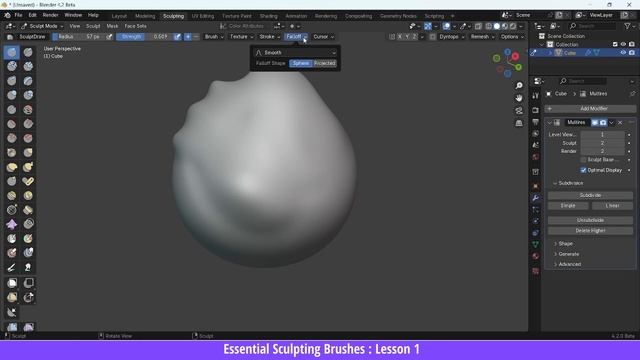Switch to the Modeling workspace tab
640x360 pixels.
tap(145, 16)
